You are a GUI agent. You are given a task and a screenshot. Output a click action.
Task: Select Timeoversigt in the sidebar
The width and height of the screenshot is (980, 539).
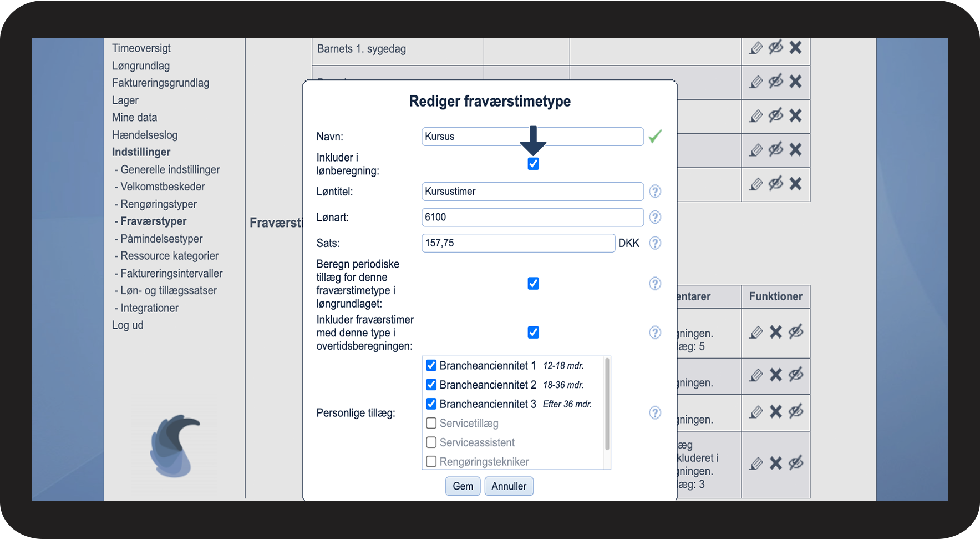141,48
